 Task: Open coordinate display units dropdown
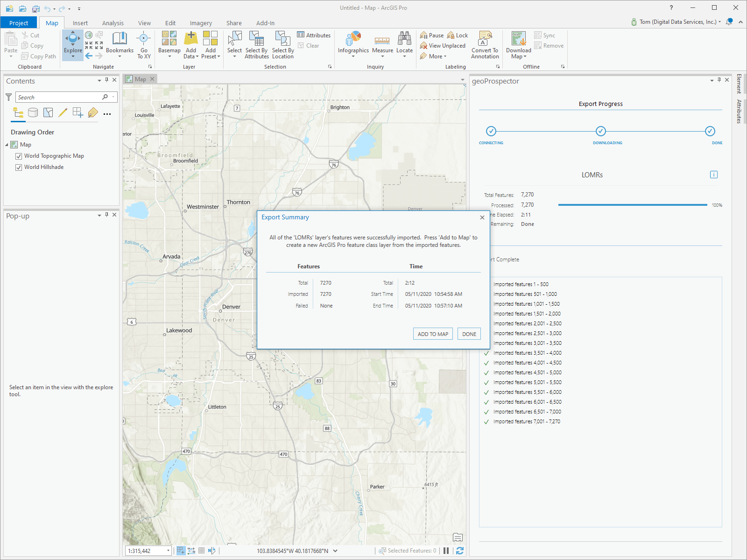[x=335, y=551]
